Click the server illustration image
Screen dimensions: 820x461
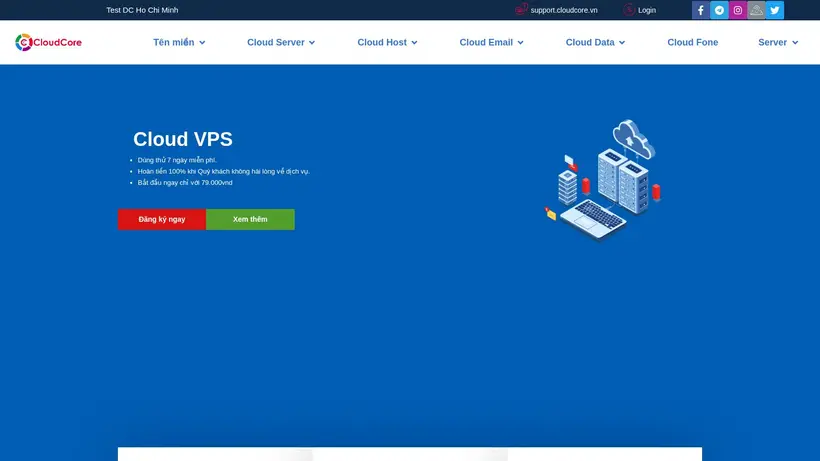click(602, 180)
